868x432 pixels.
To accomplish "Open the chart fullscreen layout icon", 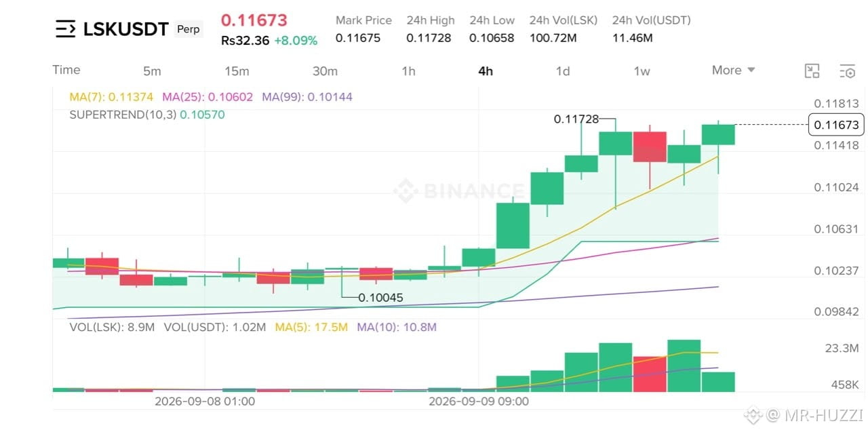I will [812, 71].
